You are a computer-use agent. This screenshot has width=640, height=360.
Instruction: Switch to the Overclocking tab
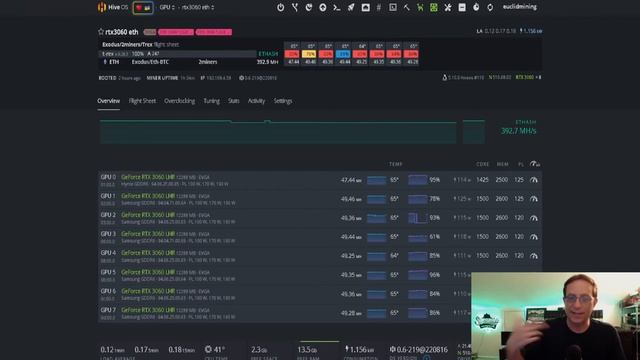[x=180, y=101]
